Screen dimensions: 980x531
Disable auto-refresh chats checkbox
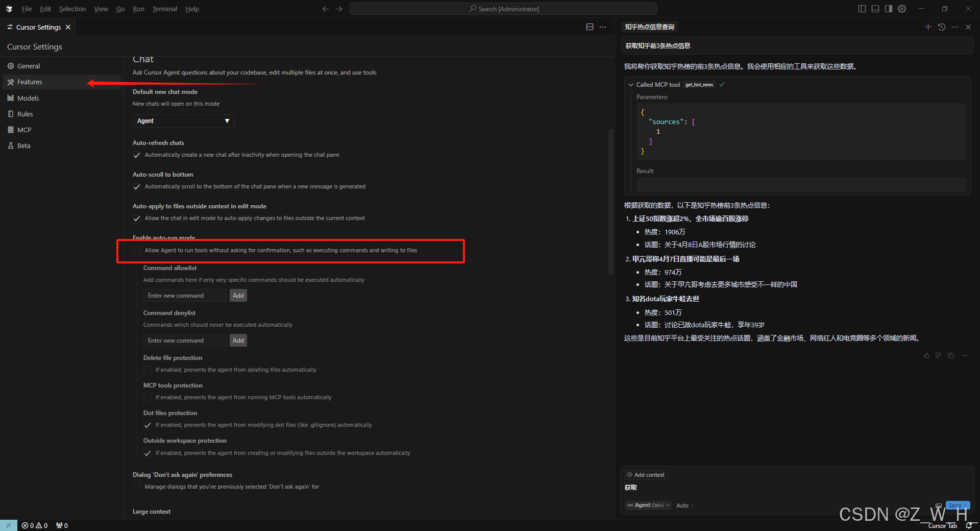coord(137,155)
